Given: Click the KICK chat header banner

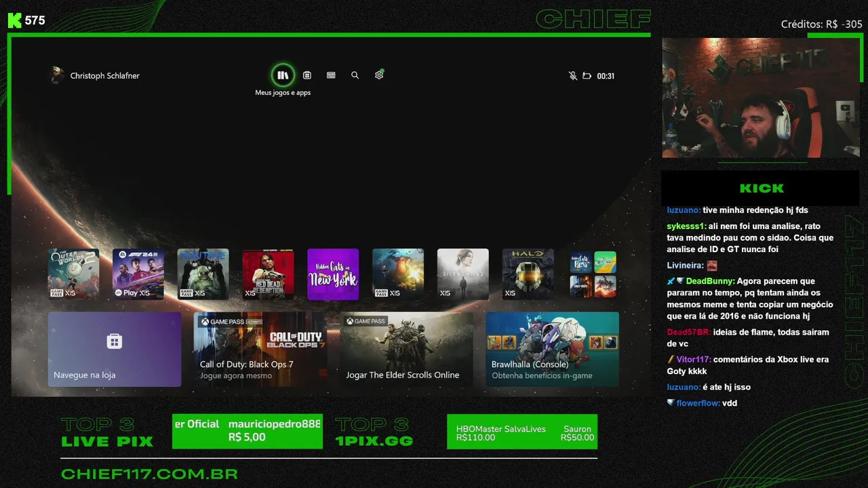Looking at the screenshot, I should [x=760, y=188].
